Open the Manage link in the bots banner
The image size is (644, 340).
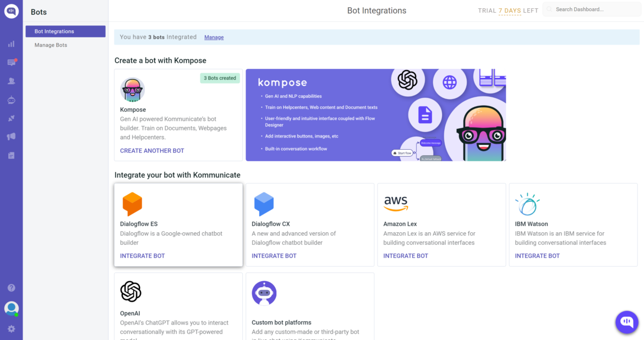214,37
